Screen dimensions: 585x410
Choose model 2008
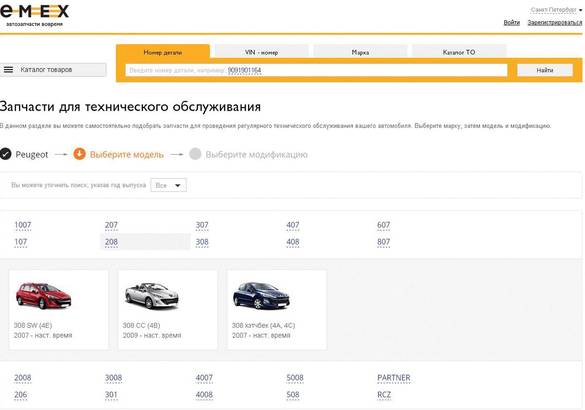(23, 378)
